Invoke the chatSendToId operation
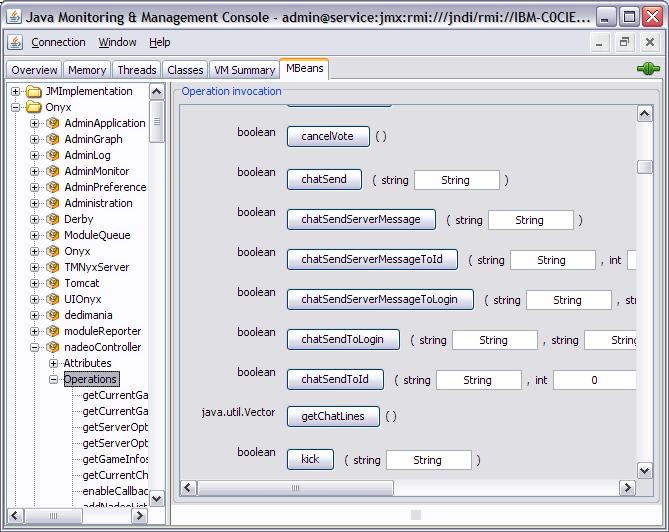 click(x=335, y=379)
